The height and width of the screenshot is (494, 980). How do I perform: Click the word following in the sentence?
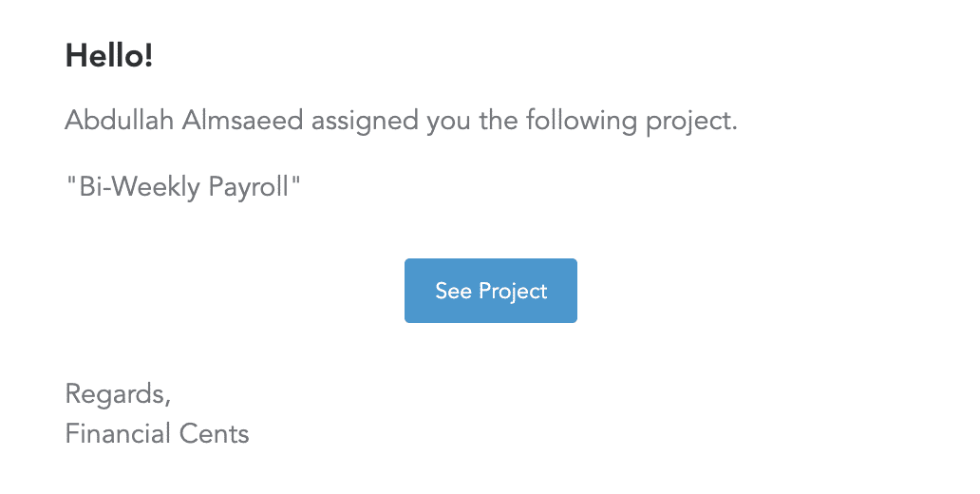[581, 122]
